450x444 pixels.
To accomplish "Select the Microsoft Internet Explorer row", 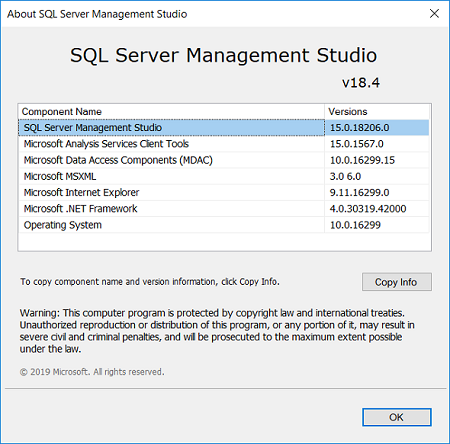I will click(224, 193).
